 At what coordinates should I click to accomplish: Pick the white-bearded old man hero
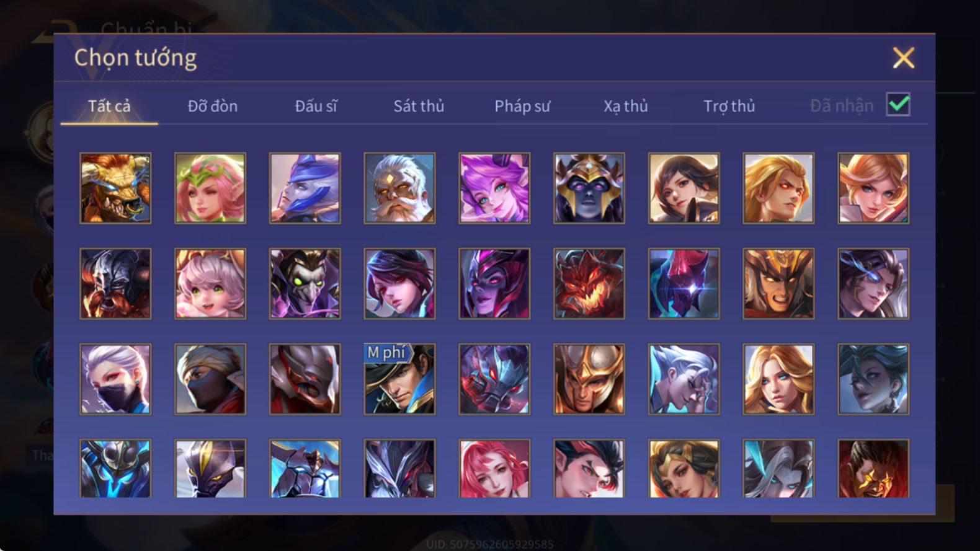click(x=399, y=188)
